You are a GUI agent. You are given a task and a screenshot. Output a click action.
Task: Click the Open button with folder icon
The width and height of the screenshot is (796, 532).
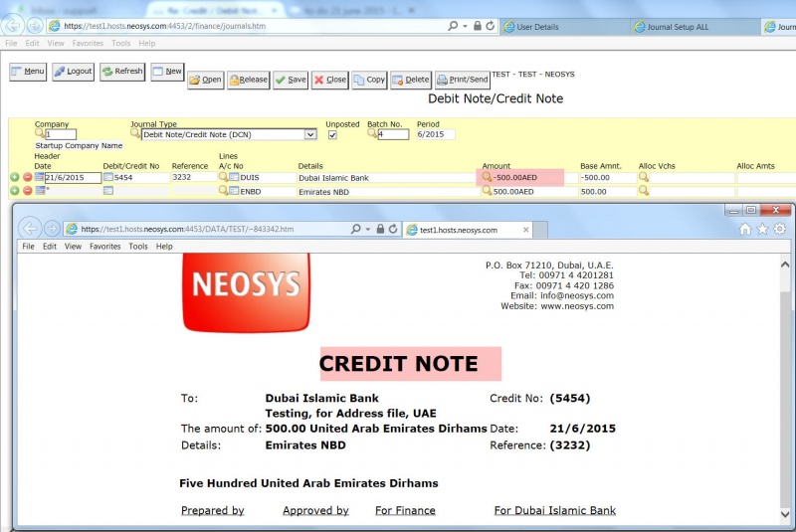206,80
